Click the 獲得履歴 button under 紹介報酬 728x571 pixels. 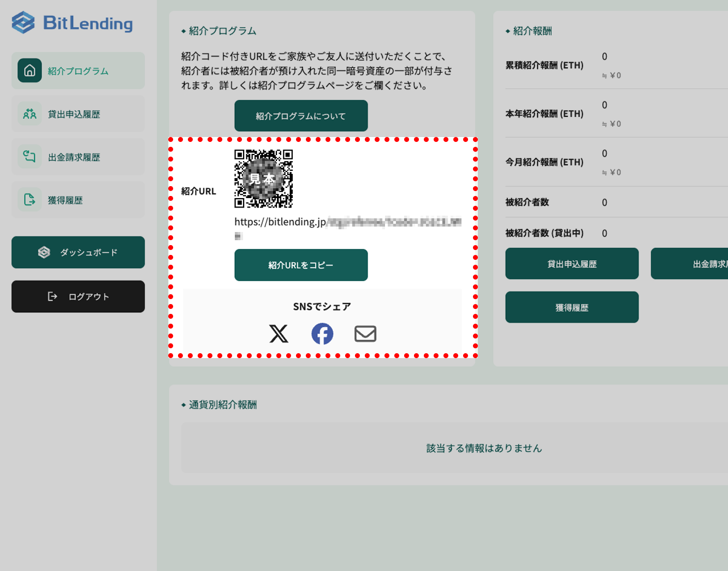[572, 307]
